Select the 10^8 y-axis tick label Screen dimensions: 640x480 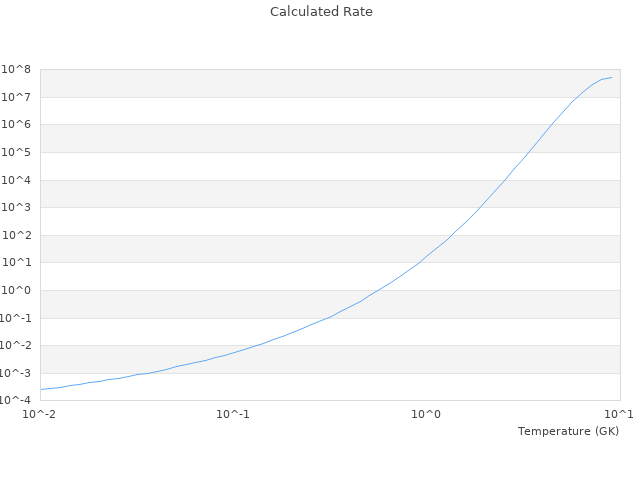pyautogui.click(x=19, y=69)
